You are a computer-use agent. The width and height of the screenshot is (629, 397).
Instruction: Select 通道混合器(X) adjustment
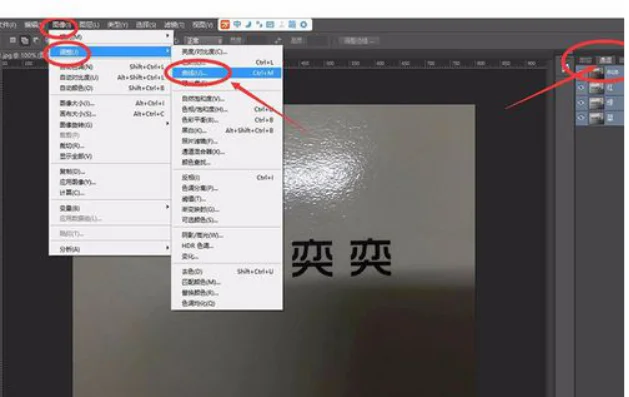point(227,152)
